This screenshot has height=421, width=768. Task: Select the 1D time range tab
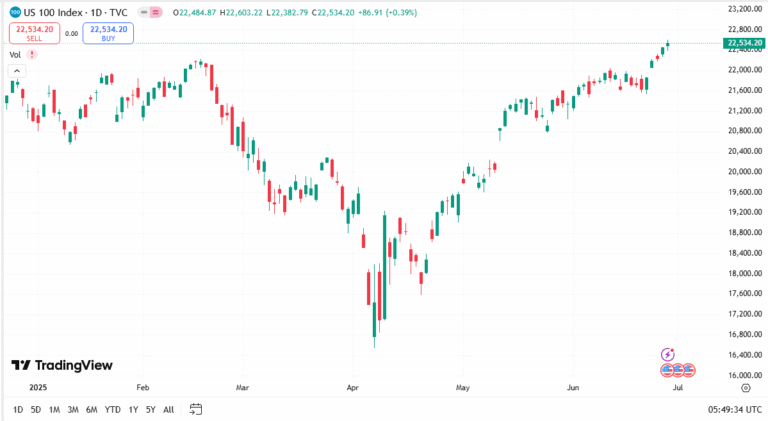click(18, 409)
